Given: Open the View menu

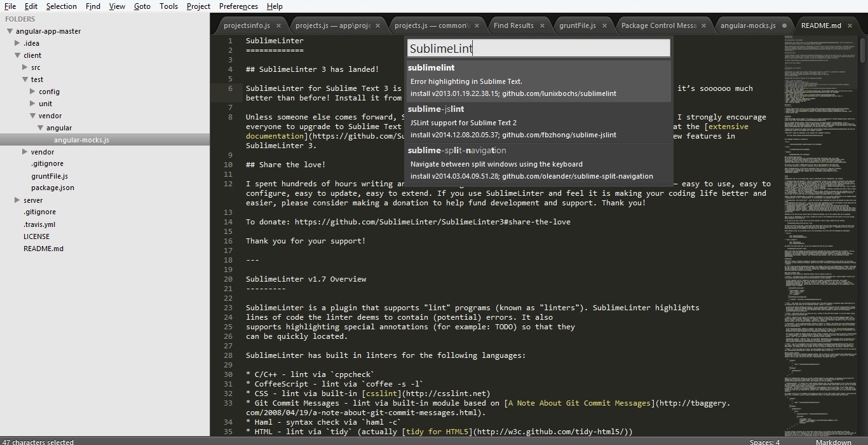Looking at the screenshot, I should (117, 6).
